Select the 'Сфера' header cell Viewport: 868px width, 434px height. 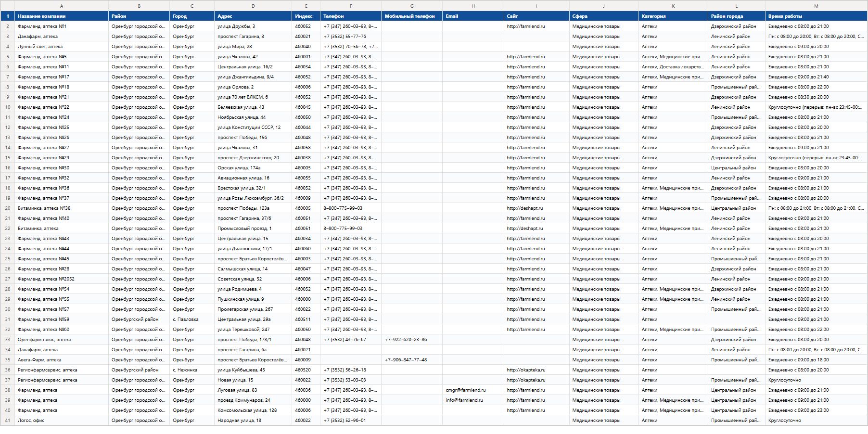tap(604, 16)
